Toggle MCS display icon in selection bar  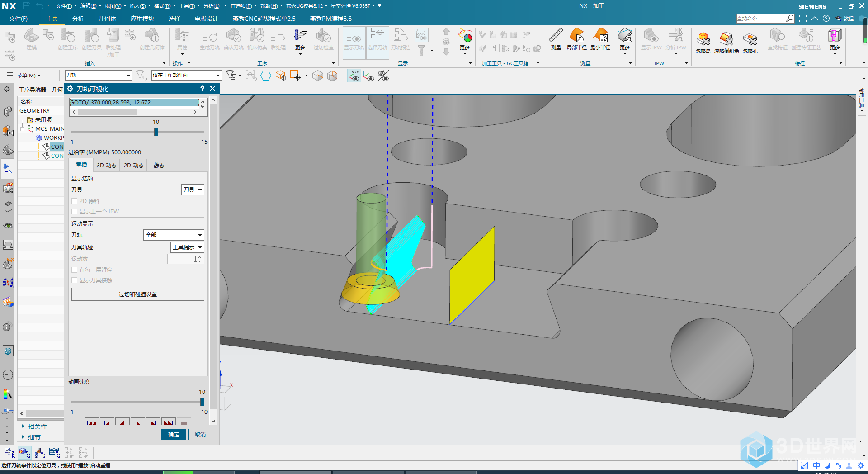(x=354, y=76)
